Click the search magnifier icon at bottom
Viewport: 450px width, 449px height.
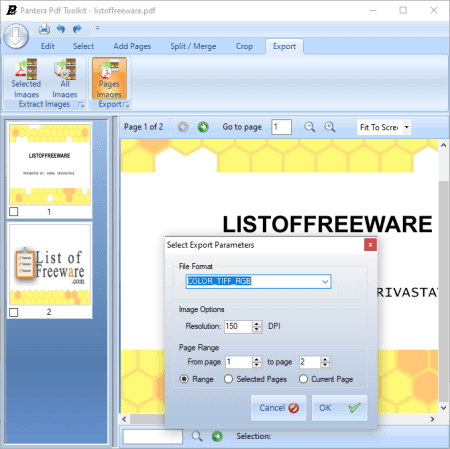point(197,436)
